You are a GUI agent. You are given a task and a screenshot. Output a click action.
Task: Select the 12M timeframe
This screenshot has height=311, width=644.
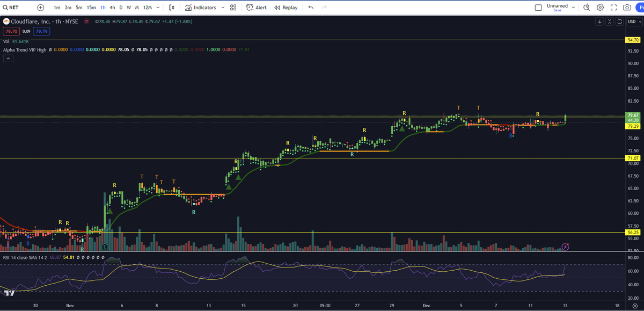click(x=147, y=8)
